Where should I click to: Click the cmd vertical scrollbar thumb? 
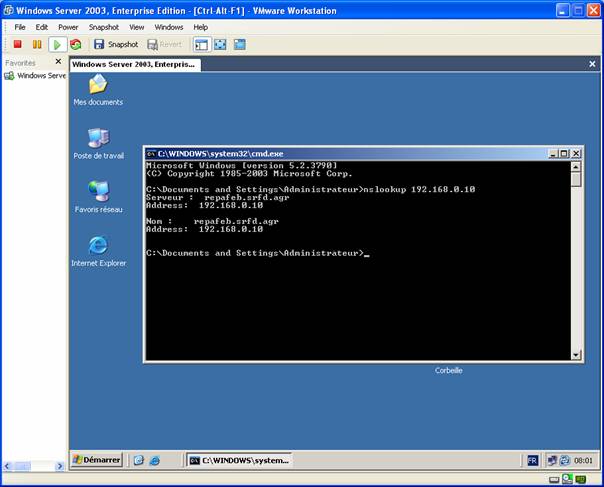click(576, 180)
